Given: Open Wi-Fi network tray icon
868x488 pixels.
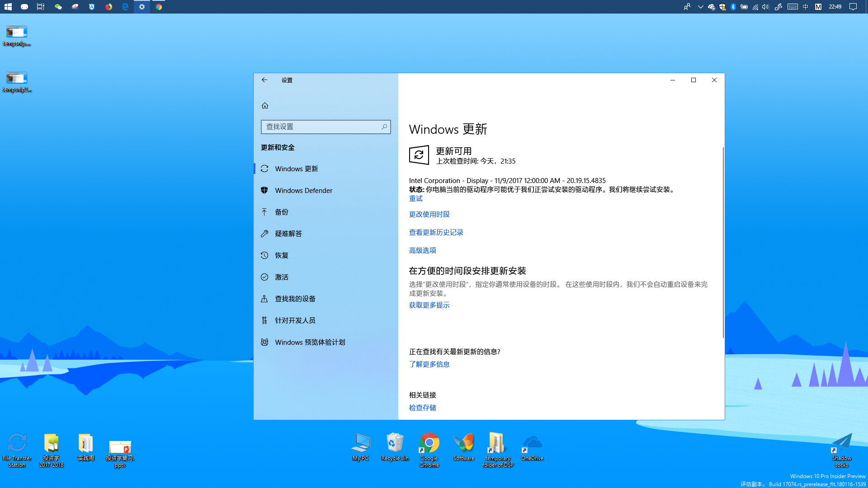Looking at the screenshot, I should tap(755, 7).
